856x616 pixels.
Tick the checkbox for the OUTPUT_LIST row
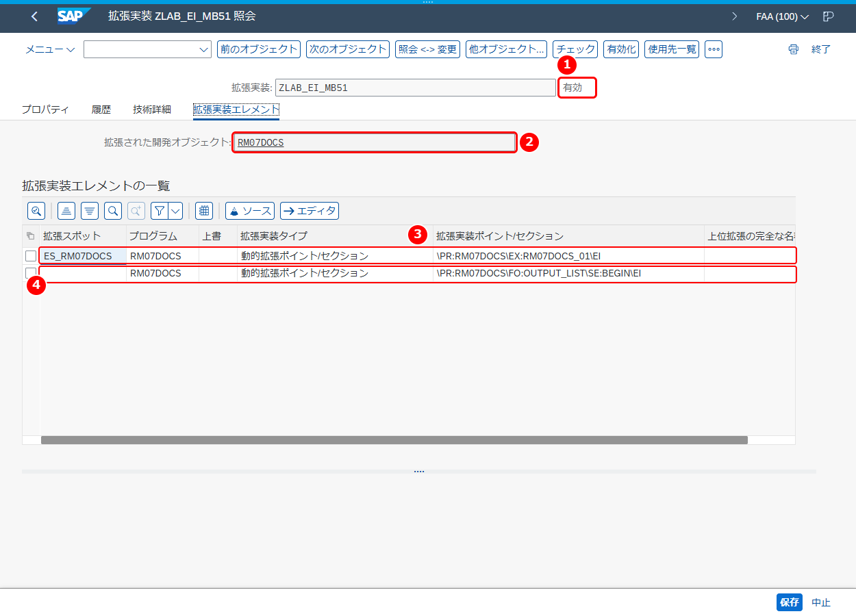31,273
